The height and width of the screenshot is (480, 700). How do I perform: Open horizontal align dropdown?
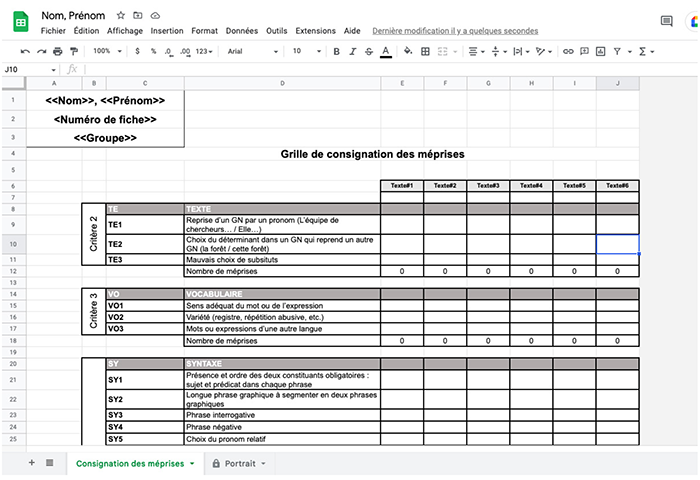[476, 51]
